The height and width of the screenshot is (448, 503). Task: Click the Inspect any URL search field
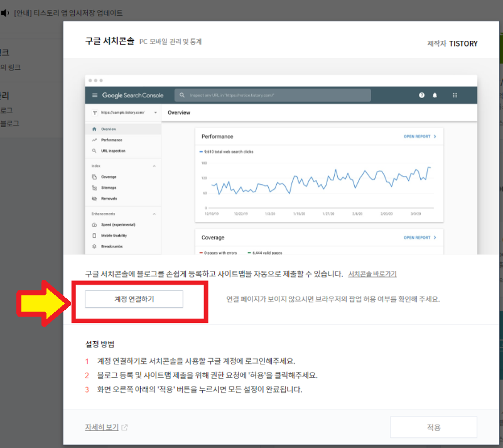tap(273, 96)
